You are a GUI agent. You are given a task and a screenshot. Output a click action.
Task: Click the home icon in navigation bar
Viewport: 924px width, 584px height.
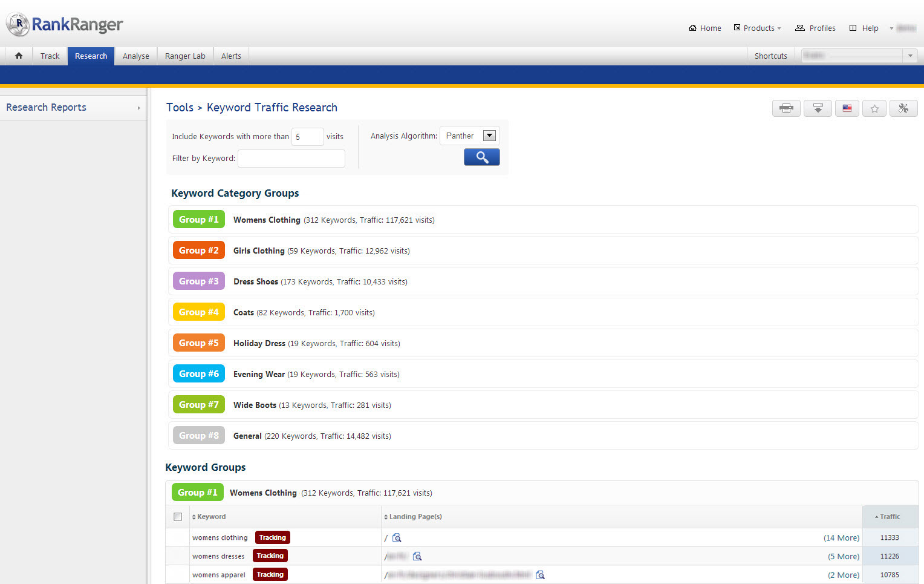[x=19, y=56]
